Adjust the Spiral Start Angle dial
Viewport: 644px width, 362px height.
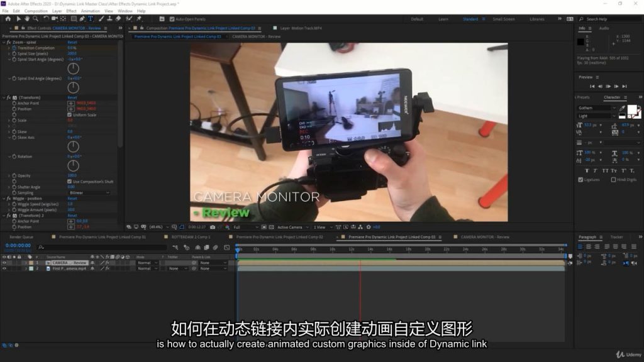73,69
